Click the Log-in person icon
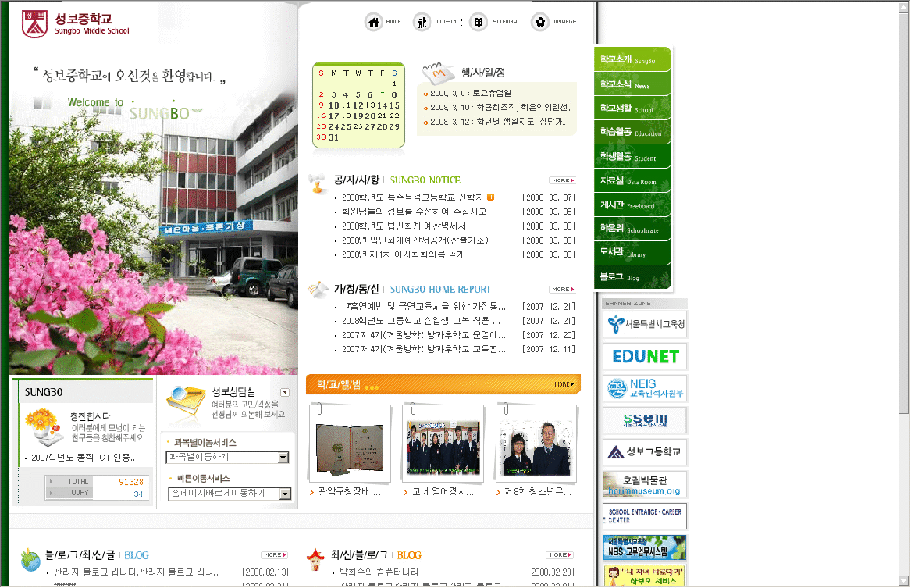 (x=422, y=22)
